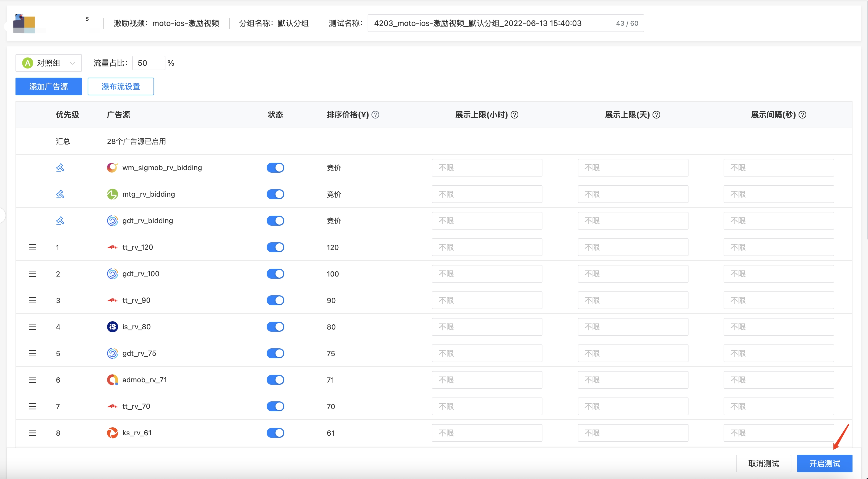Screen dimensions: 868x479
Task: Click the ironSource icon next to is_rv_80
Action: [112, 327]
